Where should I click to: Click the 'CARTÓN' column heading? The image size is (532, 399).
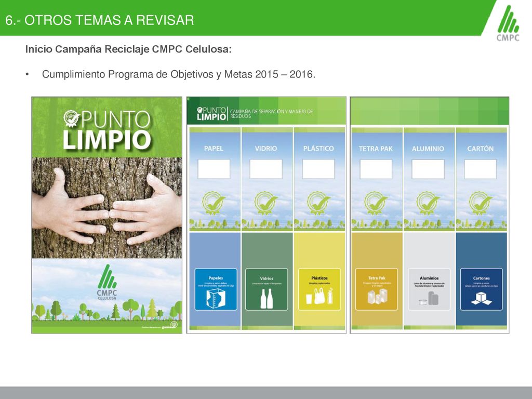pos(481,149)
